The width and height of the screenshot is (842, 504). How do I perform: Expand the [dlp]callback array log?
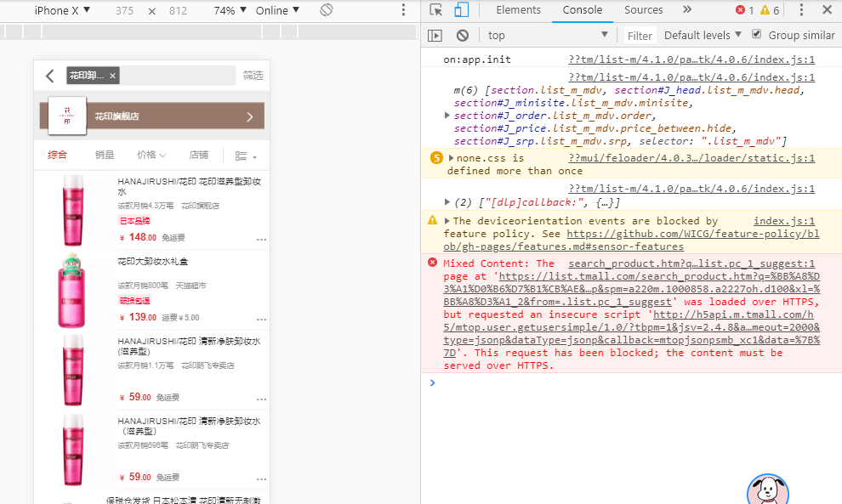pyautogui.click(x=447, y=201)
